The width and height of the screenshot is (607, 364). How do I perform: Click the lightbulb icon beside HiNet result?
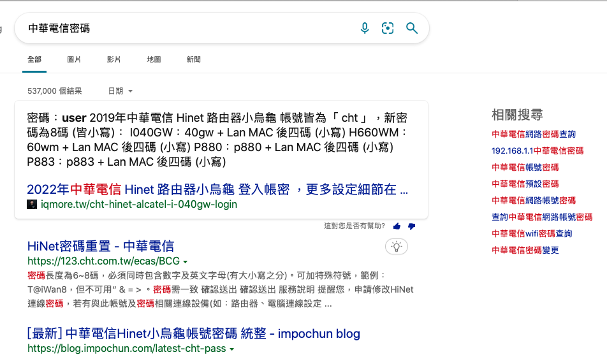click(x=397, y=247)
